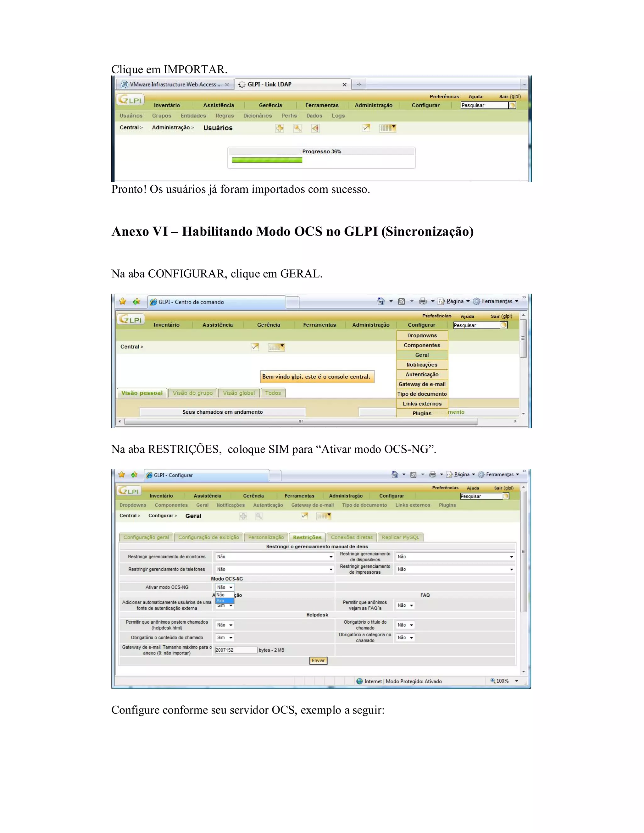The height and width of the screenshot is (833, 644).
Task: Switch to the Visão do grupo tab
Action: point(193,393)
